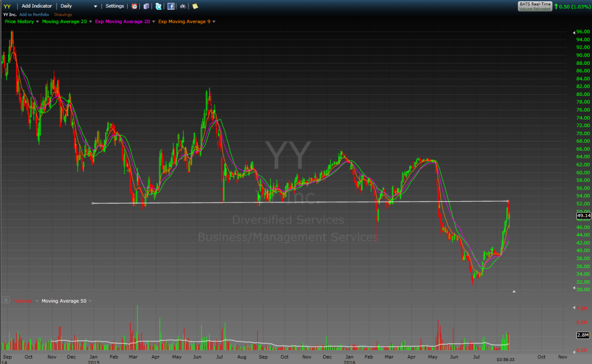Share chart via the Facebook icon
Image resolution: width=592 pixels, height=364 pixels.
171,6
